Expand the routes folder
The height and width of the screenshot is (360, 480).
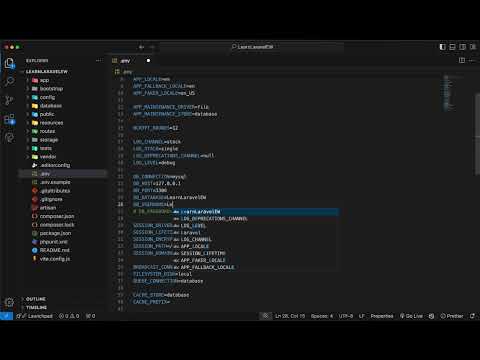(x=47, y=131)
